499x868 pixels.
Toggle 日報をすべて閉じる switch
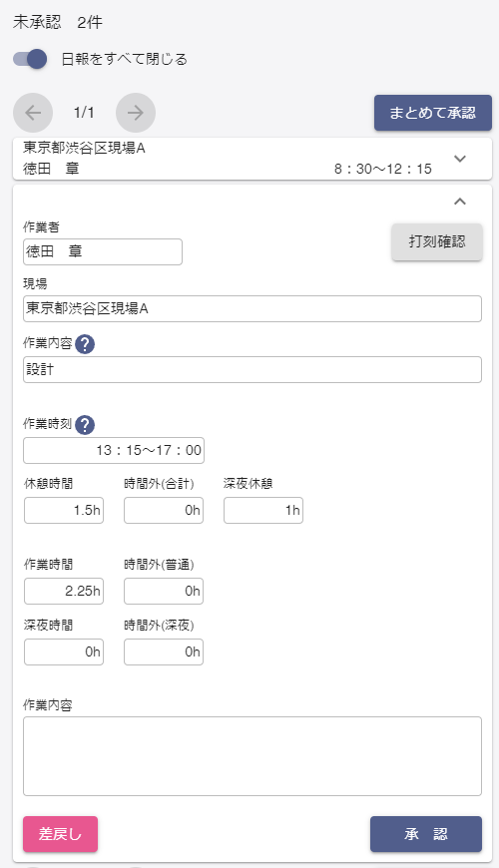pyautogui.click(x=31, y=59)
